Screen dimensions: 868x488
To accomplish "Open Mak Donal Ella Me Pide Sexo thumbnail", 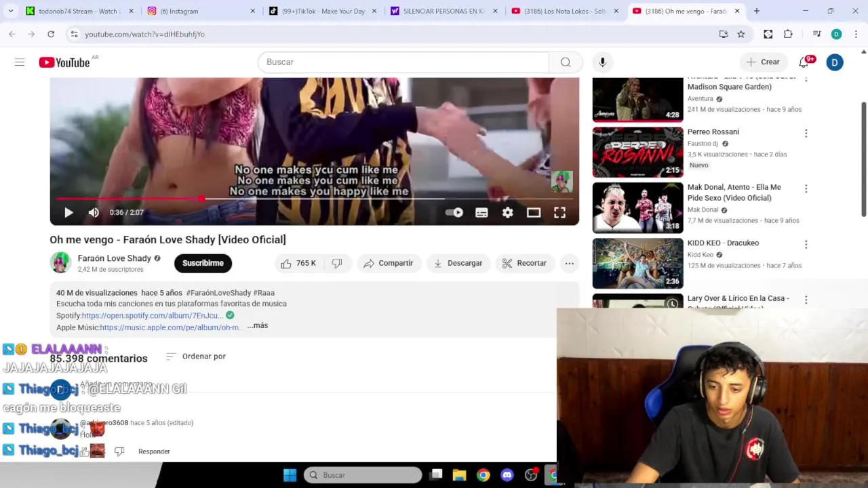I will tap(637, 208).
